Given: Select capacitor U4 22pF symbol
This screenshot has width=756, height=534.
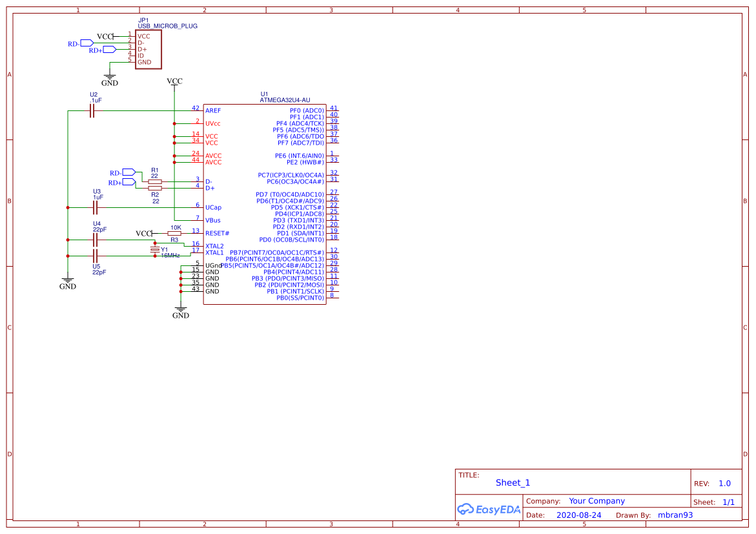Looking at the screenshot, I should point(94,238).
